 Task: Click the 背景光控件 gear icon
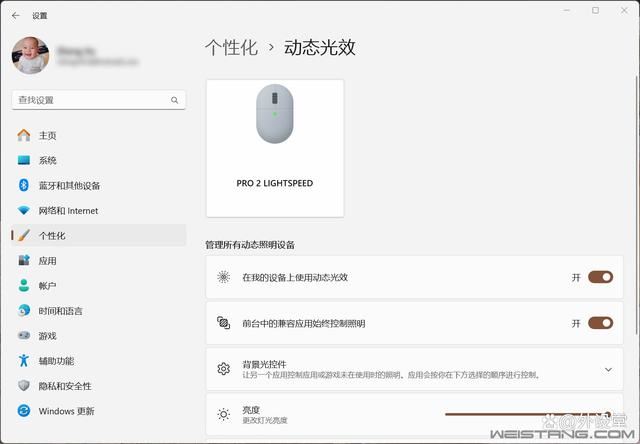223,369
